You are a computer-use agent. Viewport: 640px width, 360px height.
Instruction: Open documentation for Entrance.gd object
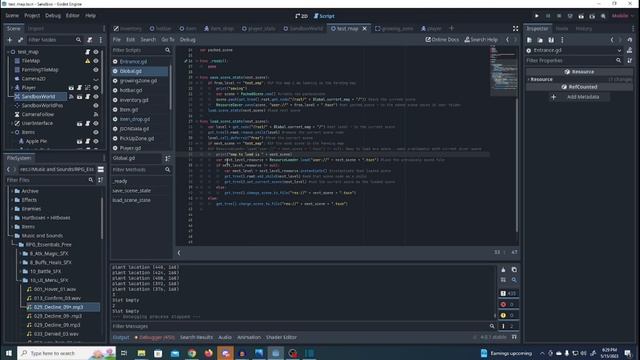click(x=629, y=50)
